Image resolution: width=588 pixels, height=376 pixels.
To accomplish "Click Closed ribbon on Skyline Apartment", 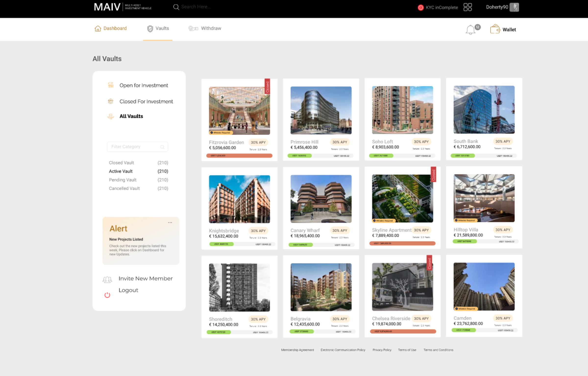I will (433, 175).
